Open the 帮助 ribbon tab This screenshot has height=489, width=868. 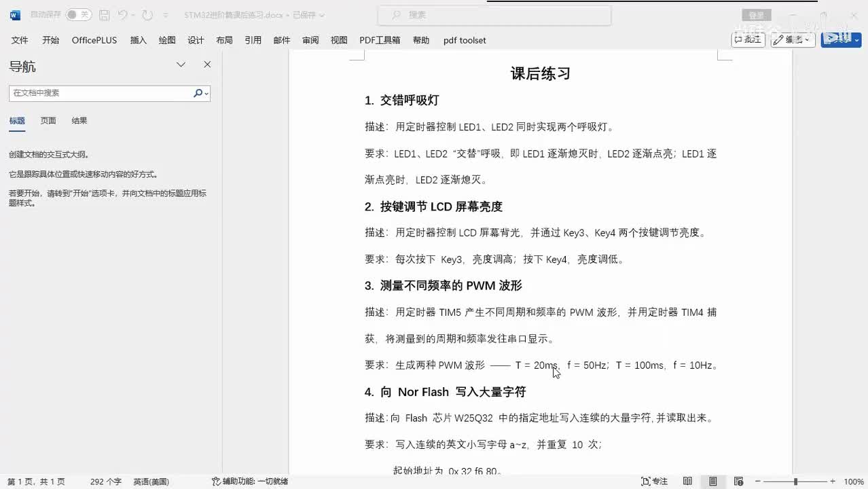421,40
